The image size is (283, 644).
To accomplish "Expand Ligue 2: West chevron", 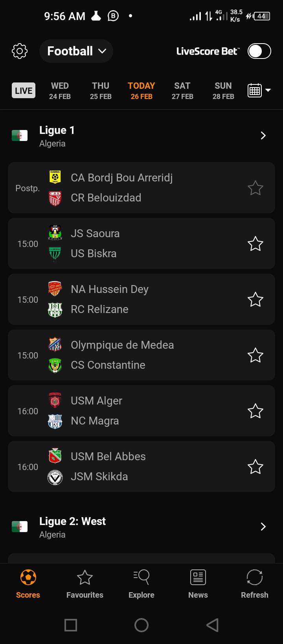I will [263, 527].
